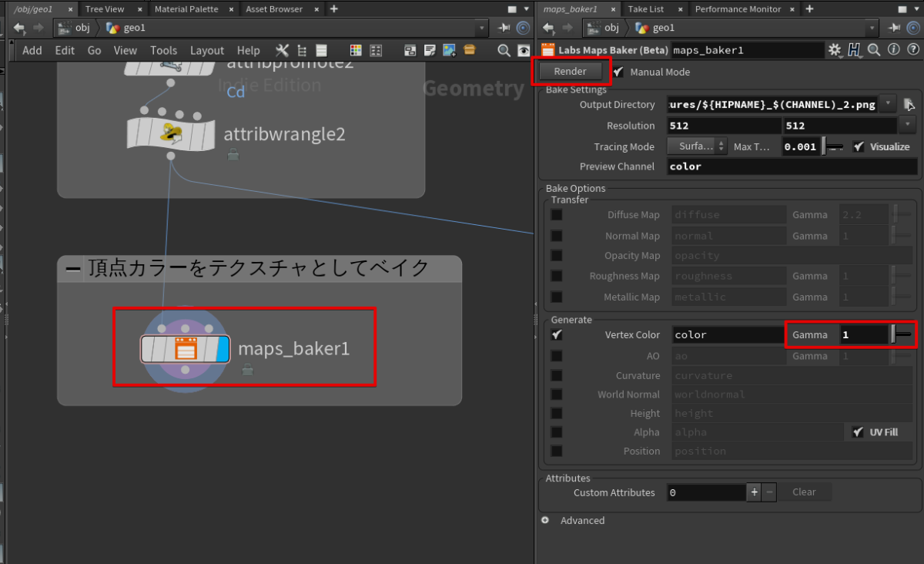Open the file chooser beside Output Directory

(x=909, y=105)
